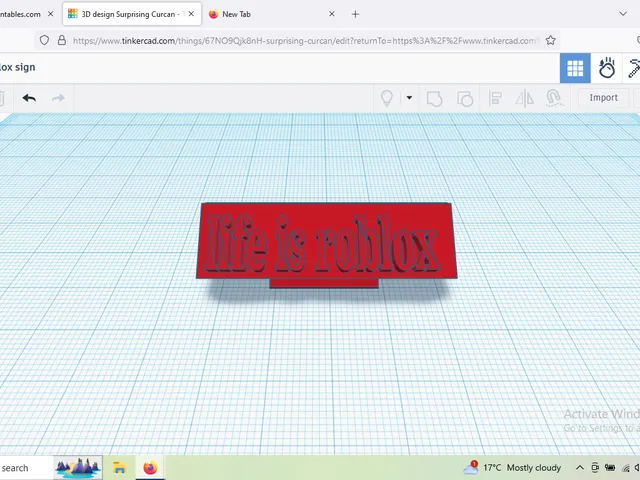Toggle the show-all lightbulb icon
Screen dimensions: 640x480
[387, 98]
